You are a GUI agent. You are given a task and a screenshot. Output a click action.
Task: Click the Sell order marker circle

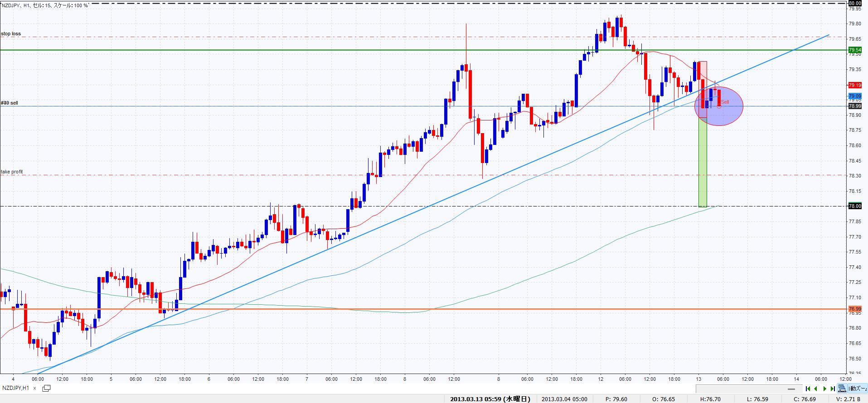point(719,106)
